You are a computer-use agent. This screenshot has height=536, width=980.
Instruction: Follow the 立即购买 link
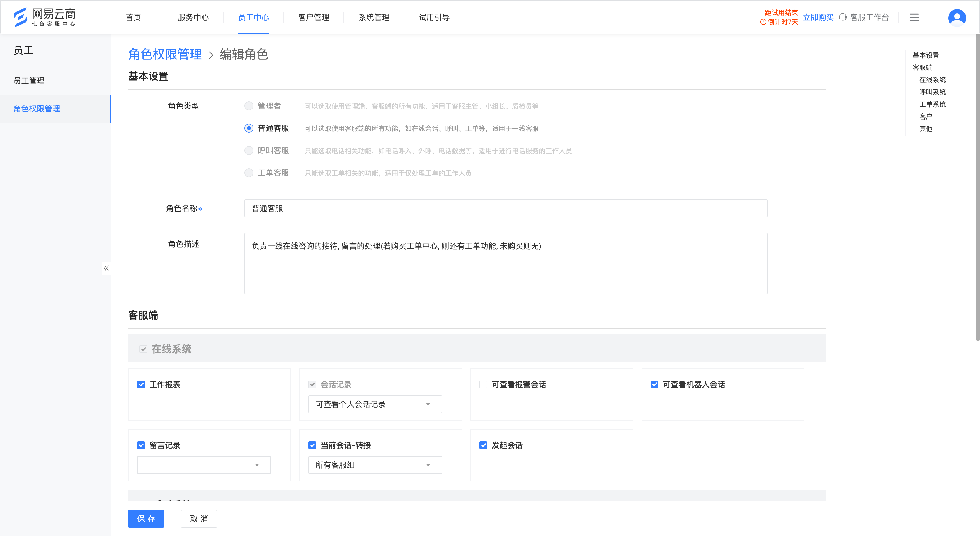[818, 18]
